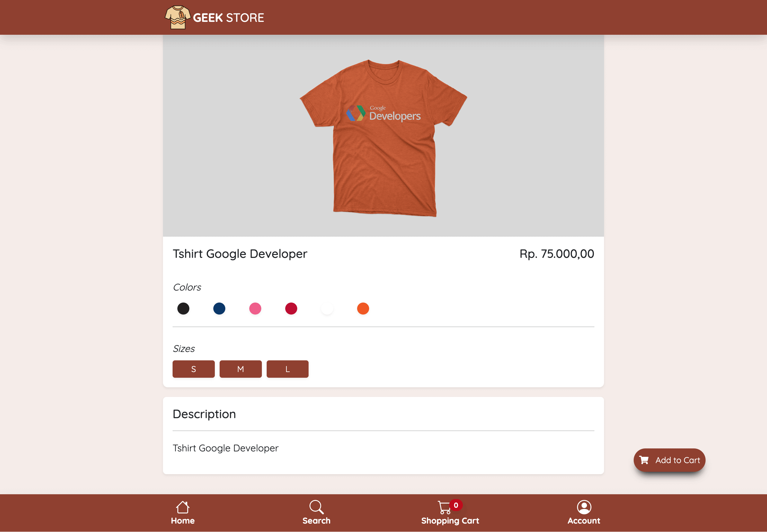Screen dimensions: 767x532
Task: Click the red cart count badge
Action: click(456, 505)
